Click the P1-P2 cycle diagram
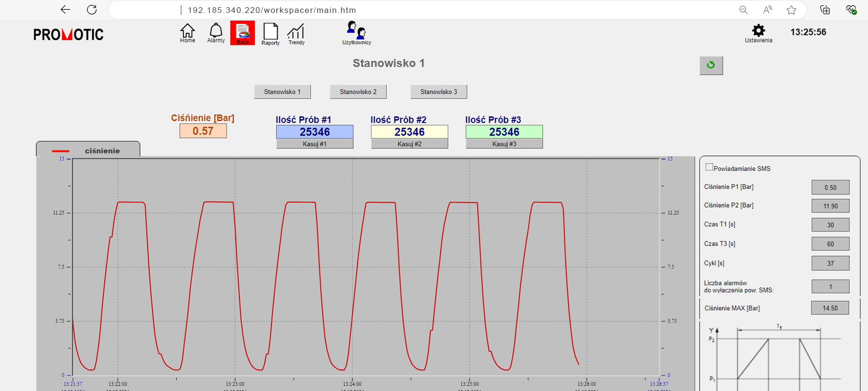 tap(774, 357)
